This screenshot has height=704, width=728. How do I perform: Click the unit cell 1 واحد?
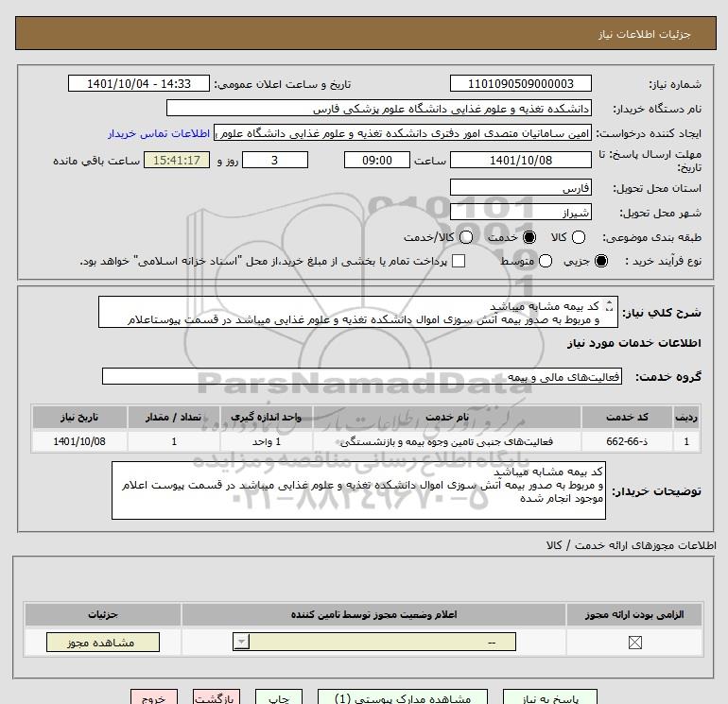point(266,441)
